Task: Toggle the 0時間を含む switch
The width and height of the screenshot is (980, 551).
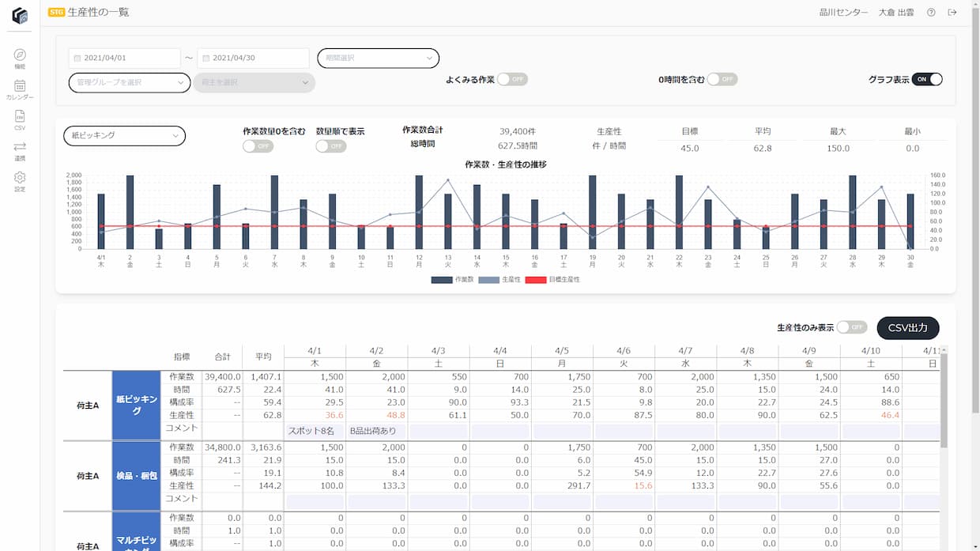Action: (722, 79)
